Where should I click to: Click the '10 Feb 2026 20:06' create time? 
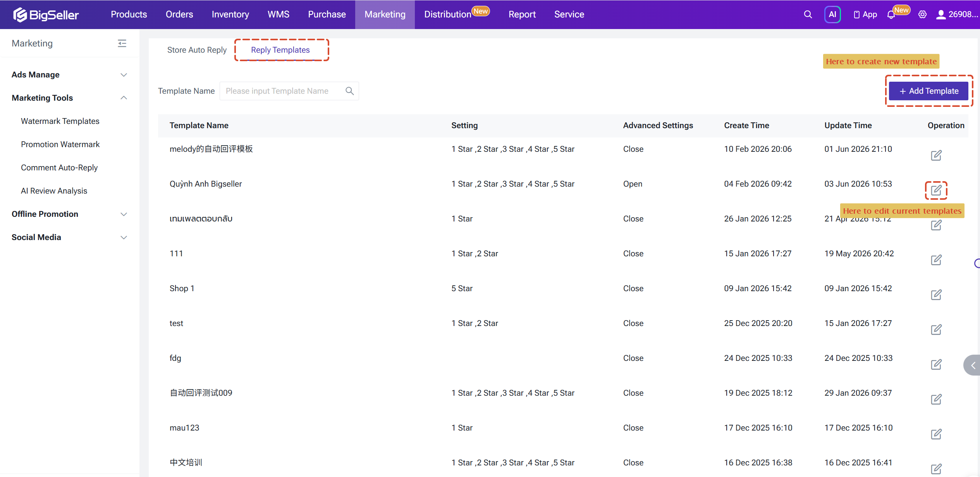point(758,149)
